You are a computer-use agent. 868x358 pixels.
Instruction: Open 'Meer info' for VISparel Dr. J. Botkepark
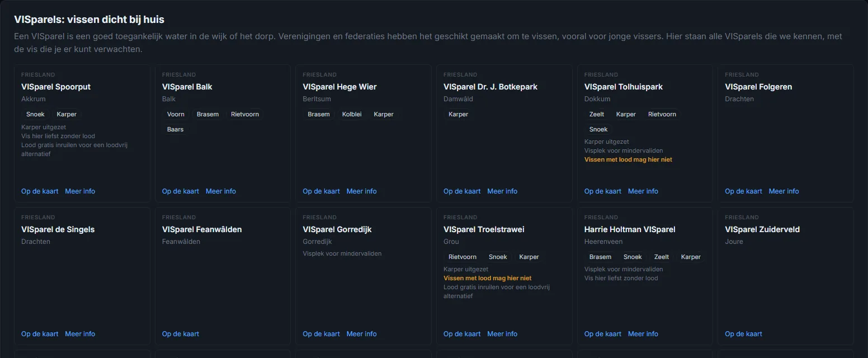pyautogui.click(x=502, y=191)
